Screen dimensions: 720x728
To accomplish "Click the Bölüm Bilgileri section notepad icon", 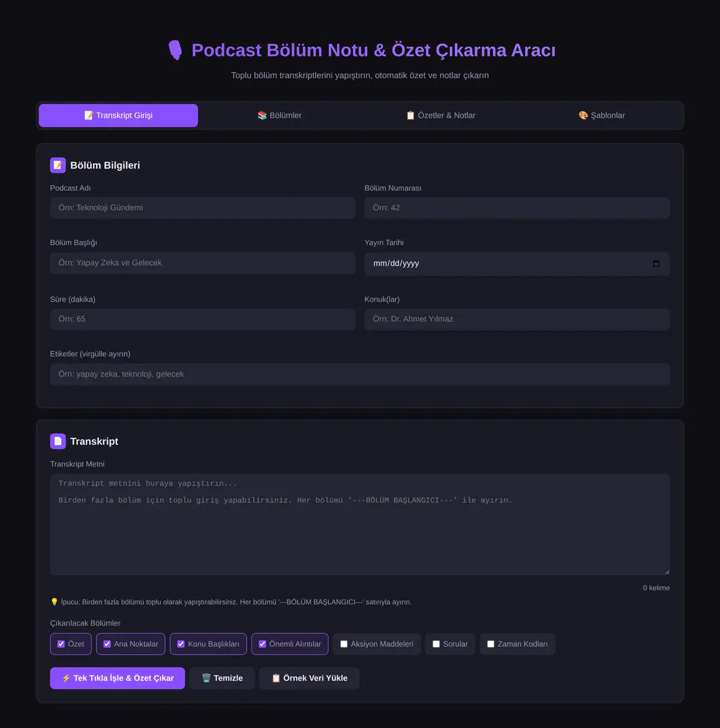I will [x=58, y=165].
